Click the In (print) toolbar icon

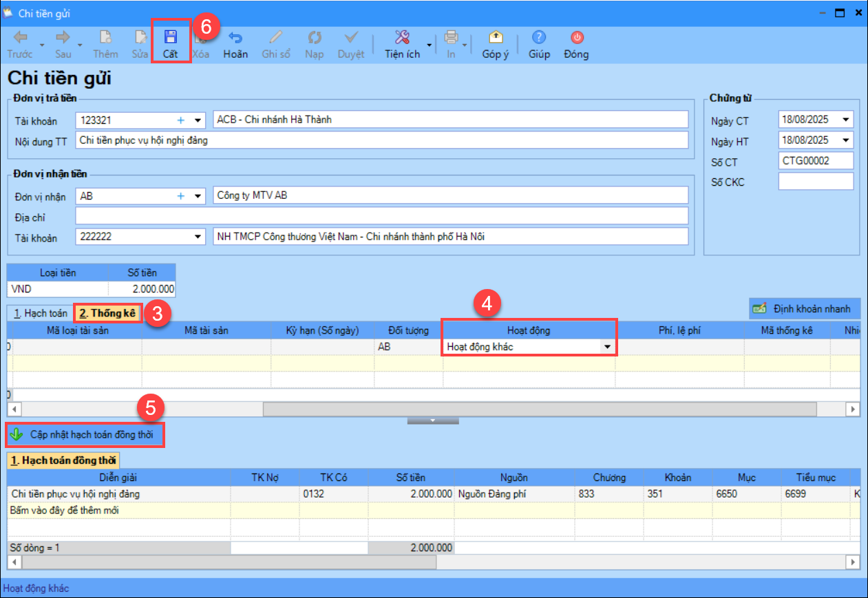tap(451, 38)
